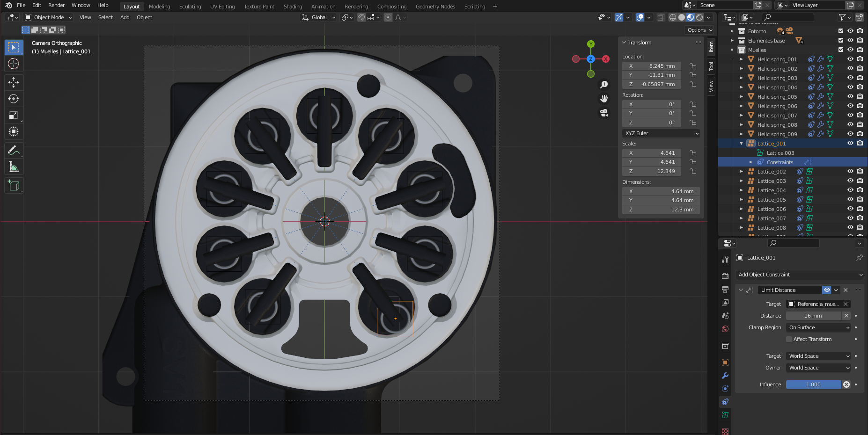Image resolution: width=868 pixels, height=435 pixels.
Task: Expand the Lattice_002 tree item
Action: coord(742,172)
